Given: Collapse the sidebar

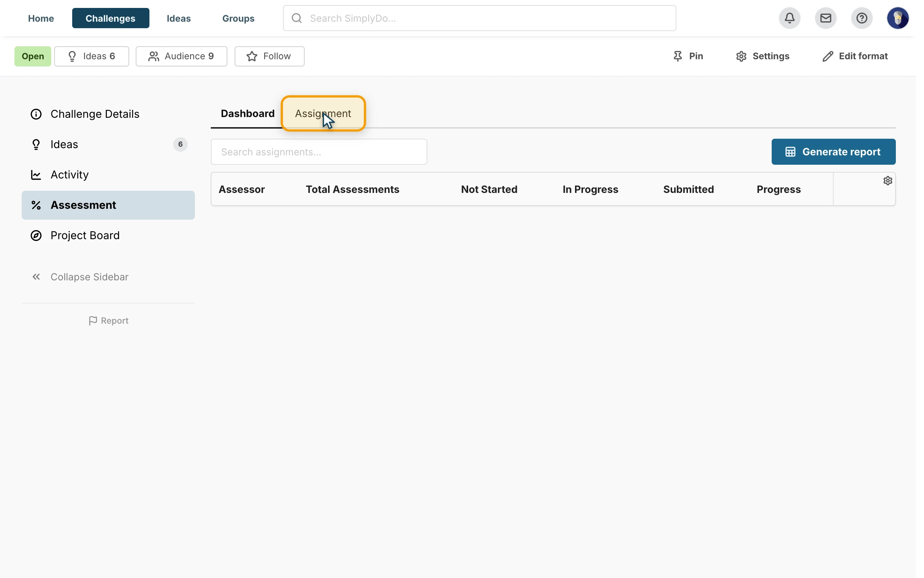Looking at the screenshot, I should [x=80, y=277].
